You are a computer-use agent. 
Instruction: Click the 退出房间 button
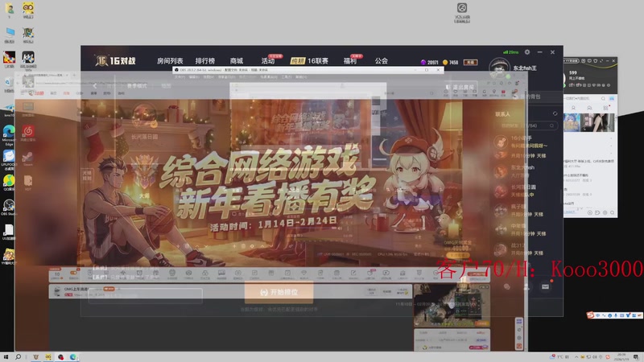coord(460,87)
